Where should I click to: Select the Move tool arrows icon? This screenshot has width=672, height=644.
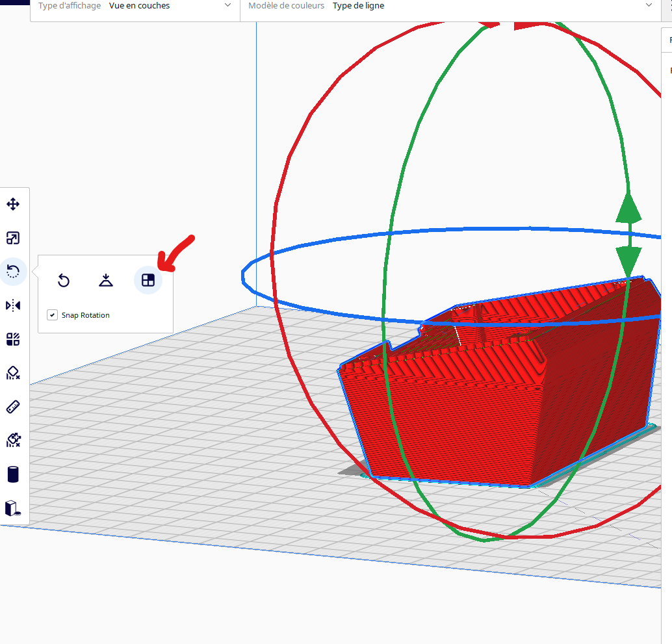tap(13, 204)
